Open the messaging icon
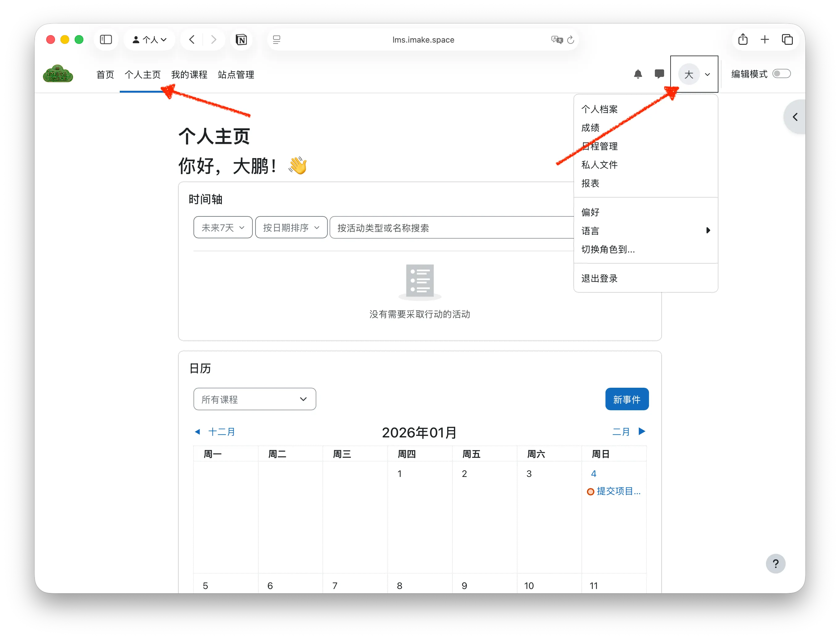Screen dimensions: 840x639 659,74
